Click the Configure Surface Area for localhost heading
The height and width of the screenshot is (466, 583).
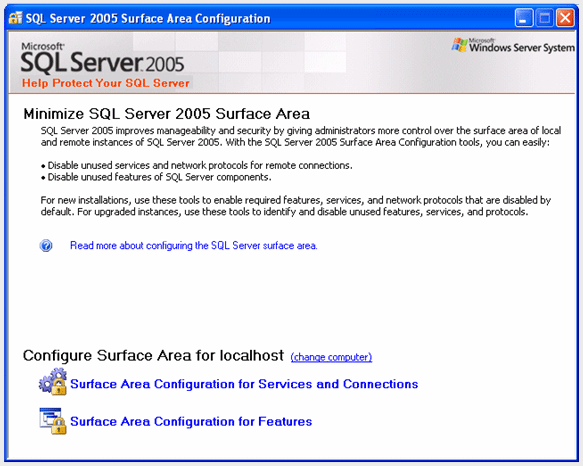[x=153, y=356]
